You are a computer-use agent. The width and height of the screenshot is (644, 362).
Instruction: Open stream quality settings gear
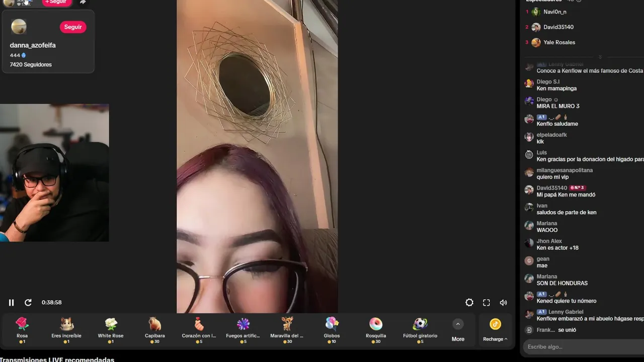click(469, 302)
